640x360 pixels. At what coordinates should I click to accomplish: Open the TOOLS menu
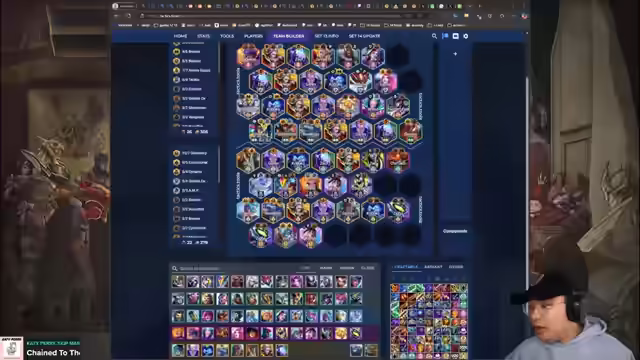pos(227,36)
